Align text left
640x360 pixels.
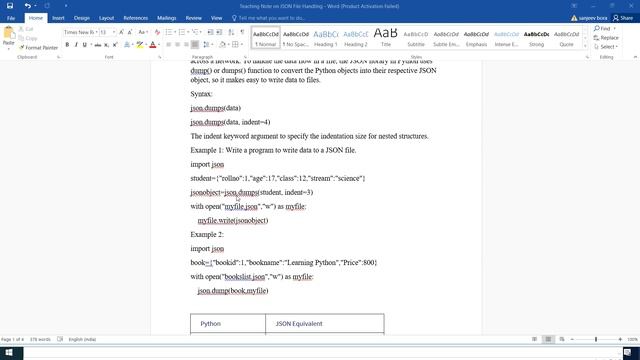(169, 44)
